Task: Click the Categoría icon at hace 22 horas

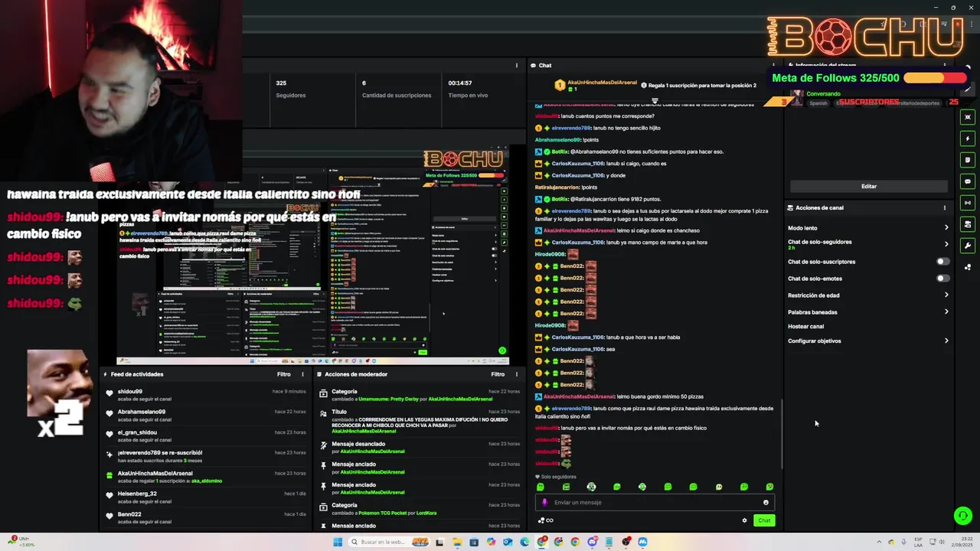Action: click(323, 393)
